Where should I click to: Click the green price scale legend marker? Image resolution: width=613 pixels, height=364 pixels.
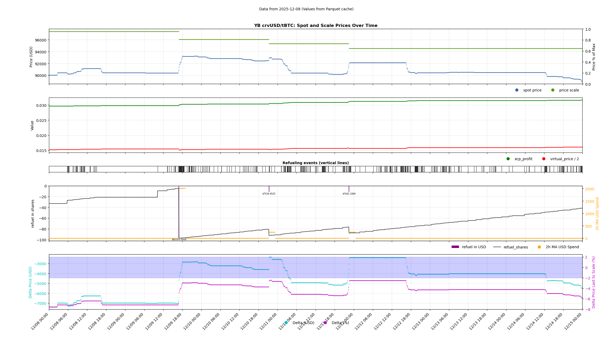(x=553, y=90)
